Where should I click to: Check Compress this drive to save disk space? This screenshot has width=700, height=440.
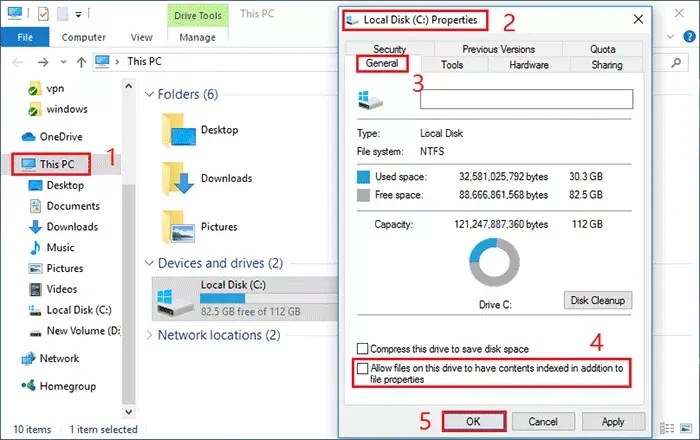point(362,349)
